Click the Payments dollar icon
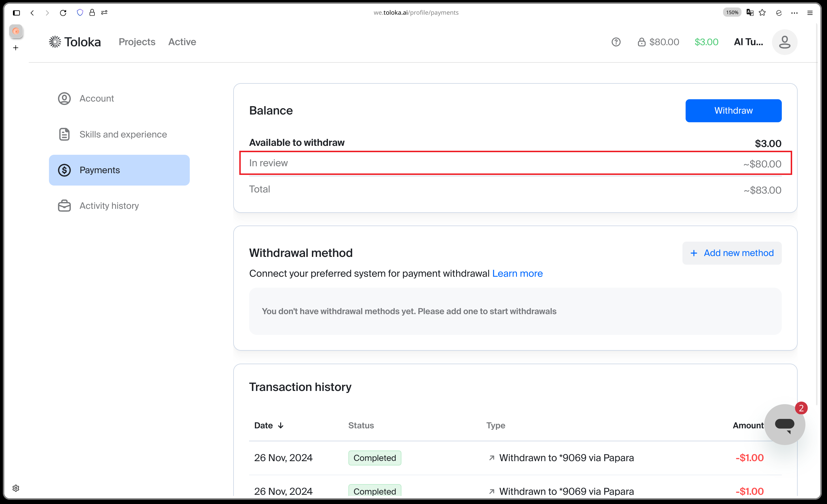The width and height of the screenshot is (827, 504). point(64,170)
